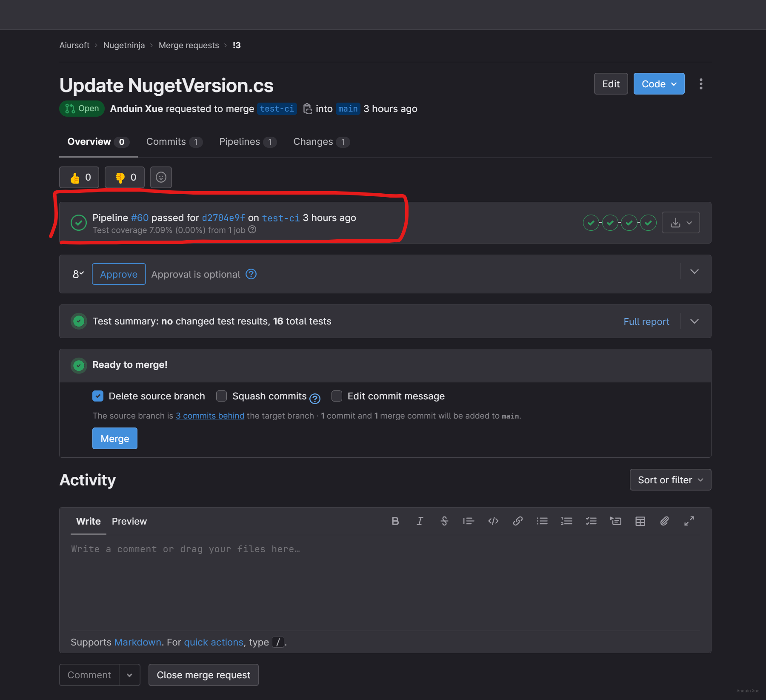Uncheck Delete source branch checkbox
Screen dimensions: 766x700
pyautogui.click(x=98, y=396)
